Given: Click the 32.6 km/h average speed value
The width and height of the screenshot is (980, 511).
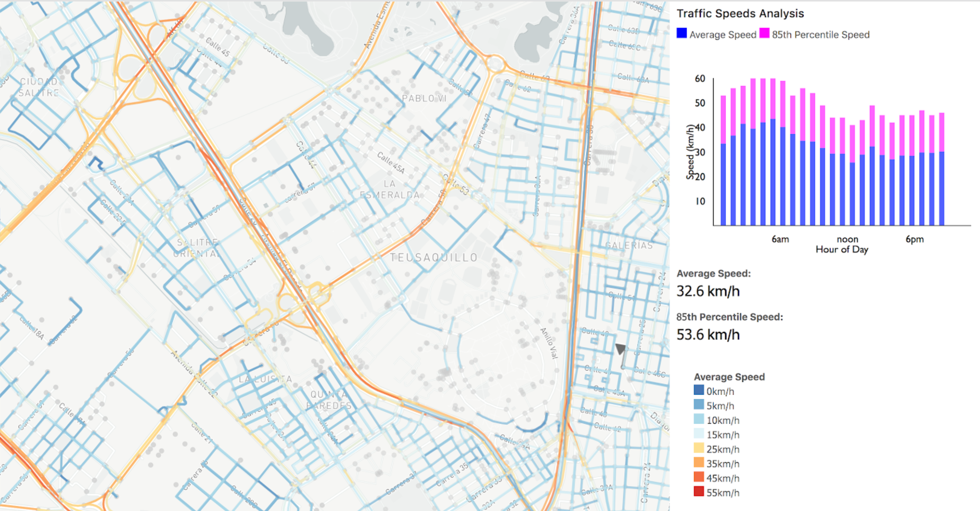Looking at the screenshot, I should pyautogui.click(x=708, y=291).
